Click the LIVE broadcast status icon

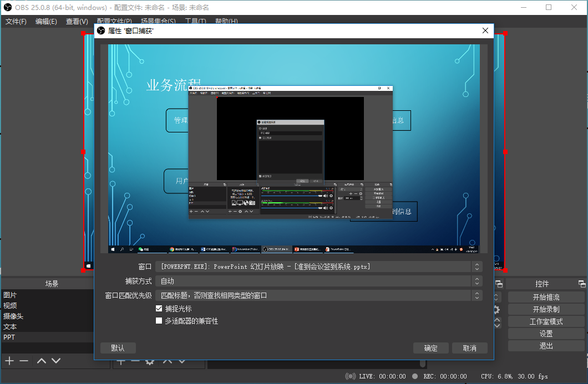tap(350, 376)
